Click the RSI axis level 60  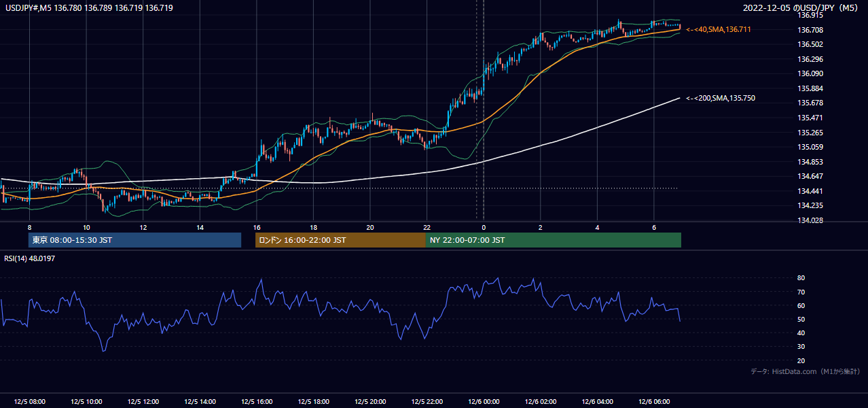[801, 305]
